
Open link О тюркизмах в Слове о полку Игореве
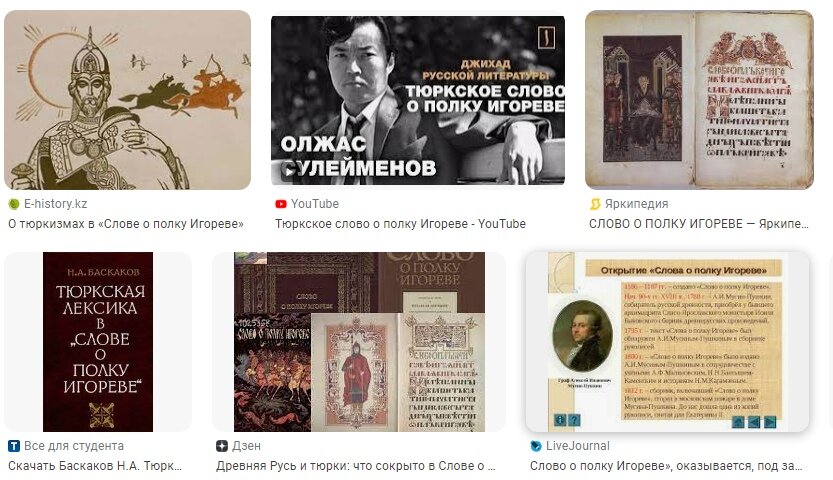126,224
